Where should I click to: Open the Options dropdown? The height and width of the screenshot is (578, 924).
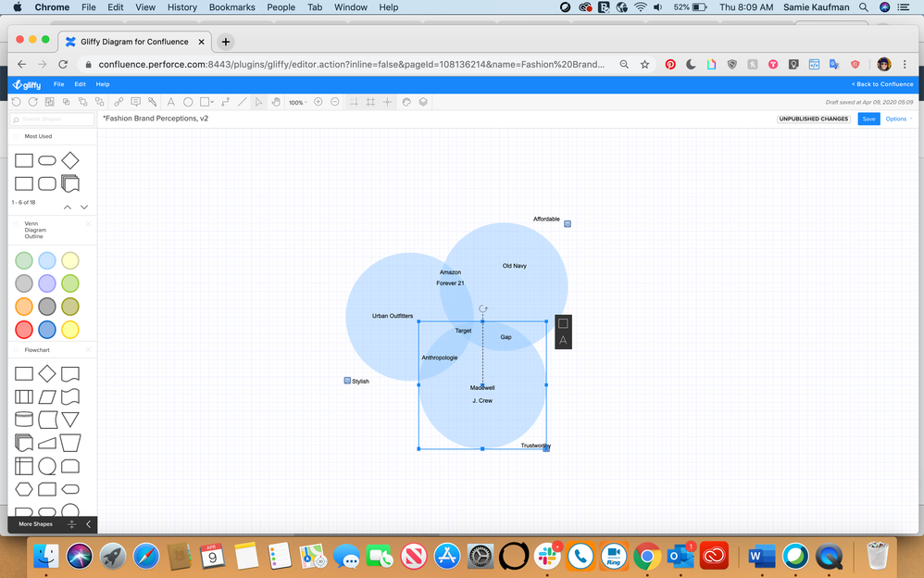[x=899, y=119]
